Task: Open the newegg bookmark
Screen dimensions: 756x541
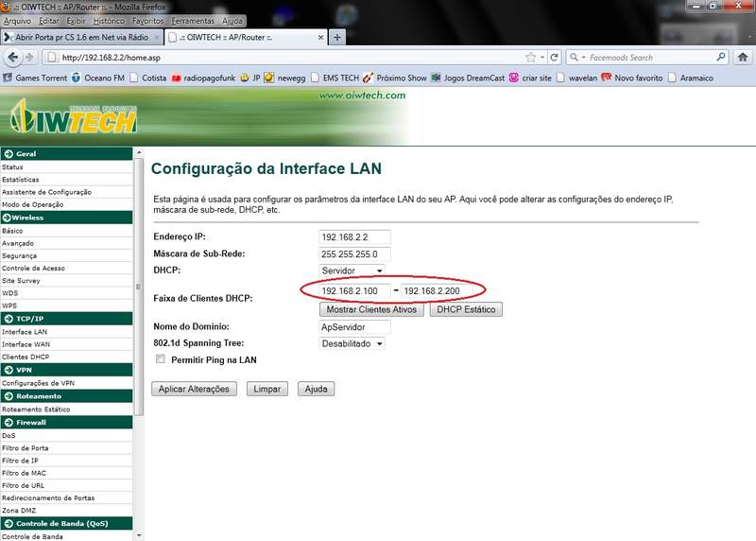Action: [285, 78]
